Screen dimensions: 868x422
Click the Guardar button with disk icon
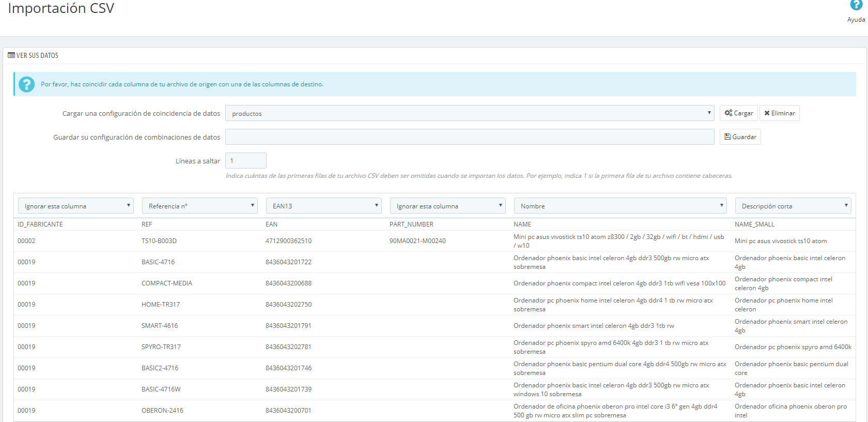(740, 137)
